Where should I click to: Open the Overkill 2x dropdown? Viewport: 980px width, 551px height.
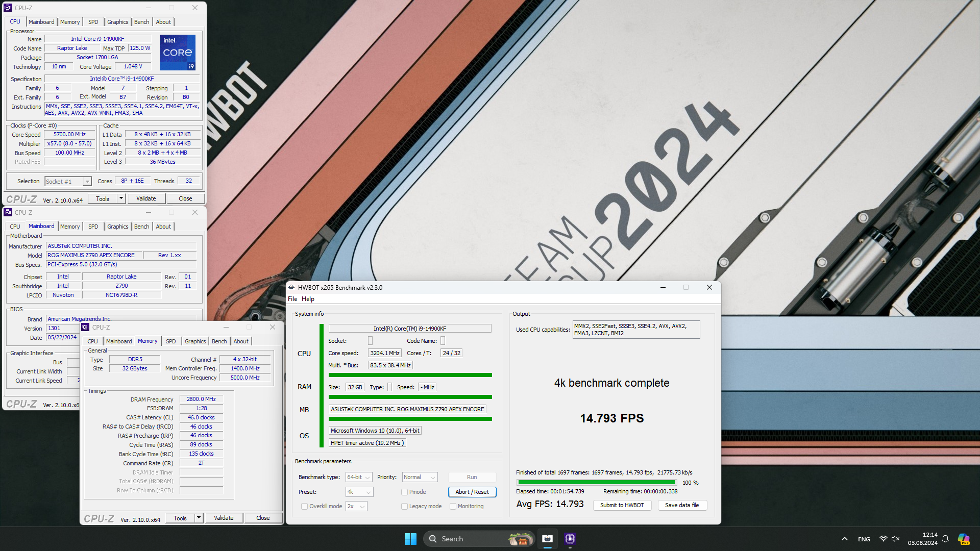(x=356, y=506)
